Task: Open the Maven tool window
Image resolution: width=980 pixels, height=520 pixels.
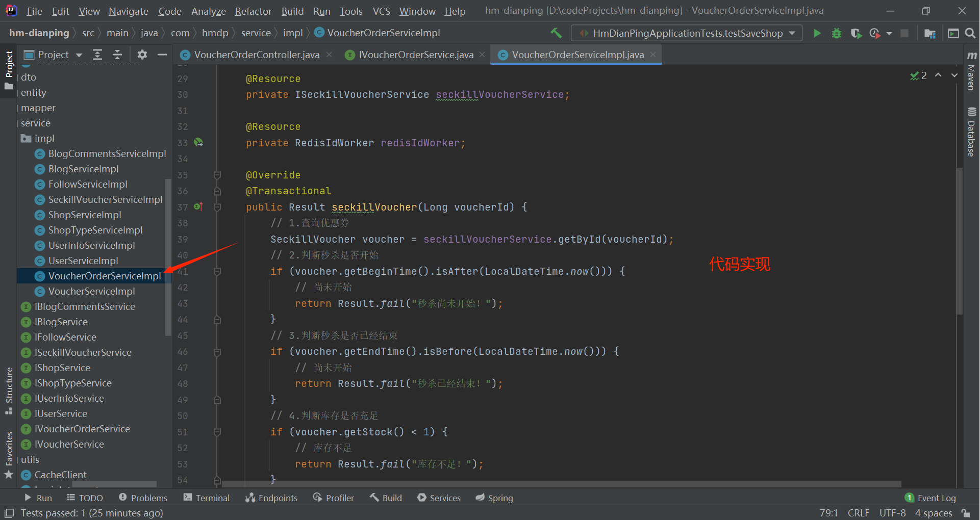Action: click(972, 71)
